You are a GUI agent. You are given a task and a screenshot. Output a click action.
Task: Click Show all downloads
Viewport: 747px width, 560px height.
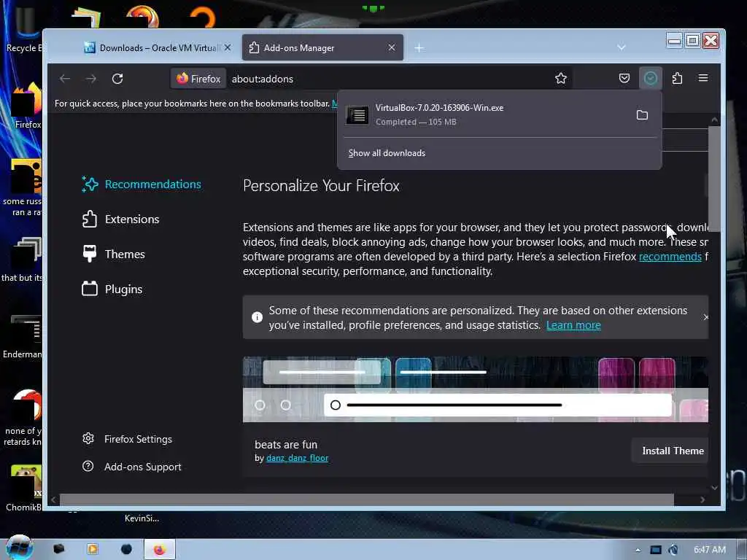coord(387,153)
